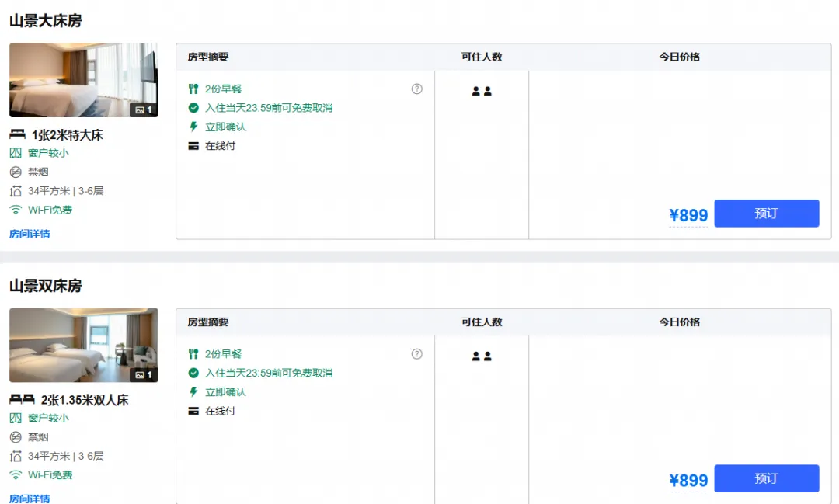Click help icon in mountain-view twin room summary
Viewport: 839px width, 504px height.
[x=417, y=353]
